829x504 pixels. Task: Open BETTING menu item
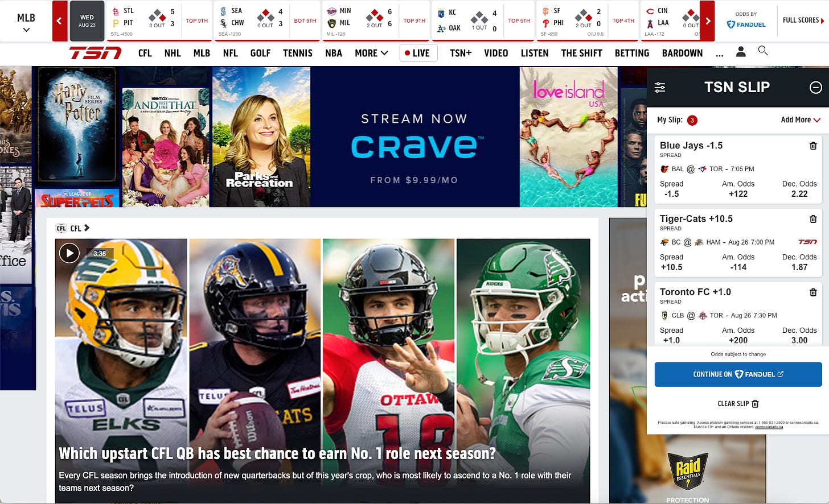coord(632,53)
